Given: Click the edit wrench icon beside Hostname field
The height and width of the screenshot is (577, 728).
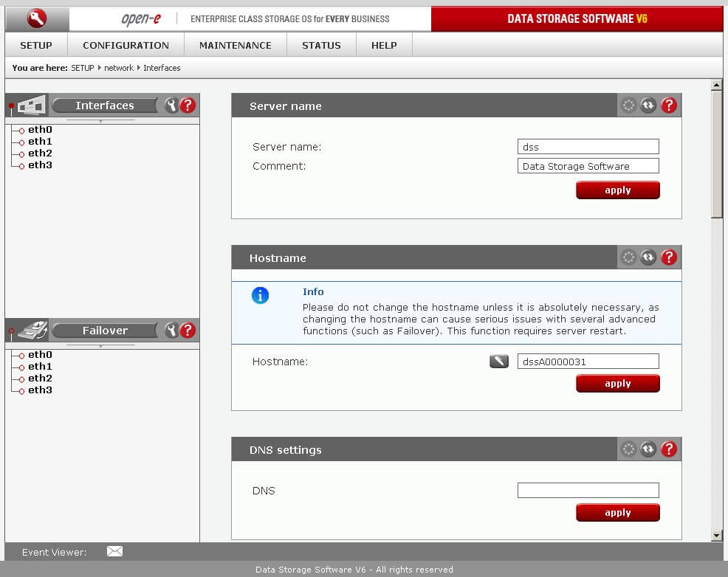Looking at the screenshot, I should pyautogui.click(x=499, y=362).
